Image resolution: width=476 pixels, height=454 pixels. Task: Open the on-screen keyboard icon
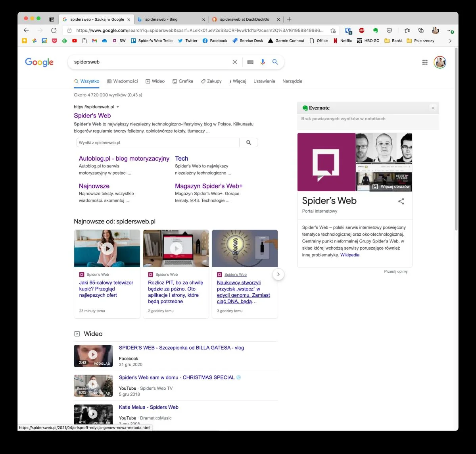(x=250, y=62)
